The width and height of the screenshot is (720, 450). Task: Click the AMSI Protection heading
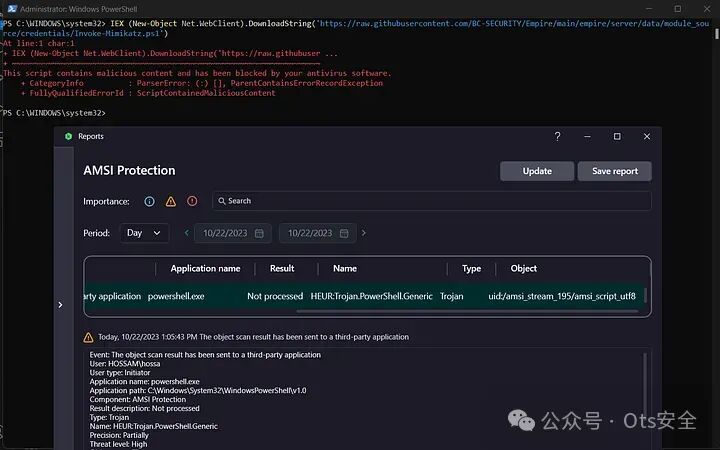[x=129, y=170]
